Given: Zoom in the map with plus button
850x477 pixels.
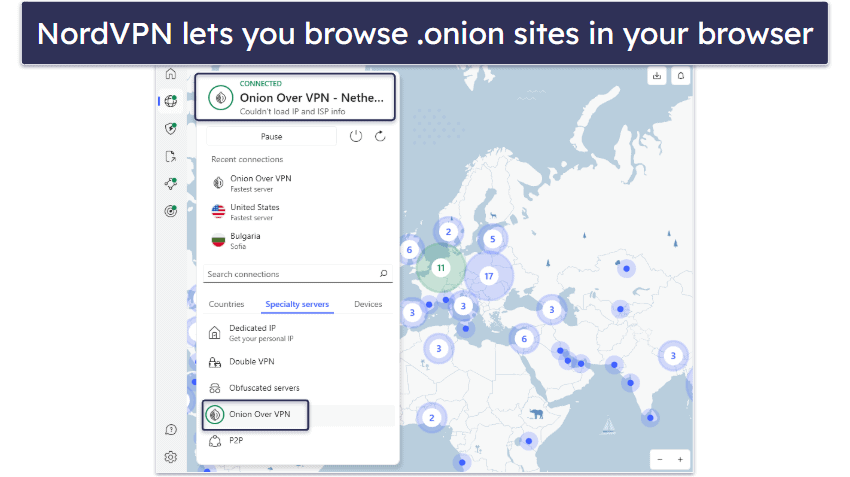Looking at the screenshot, I should pyautogui.click(x=680, y=460).
